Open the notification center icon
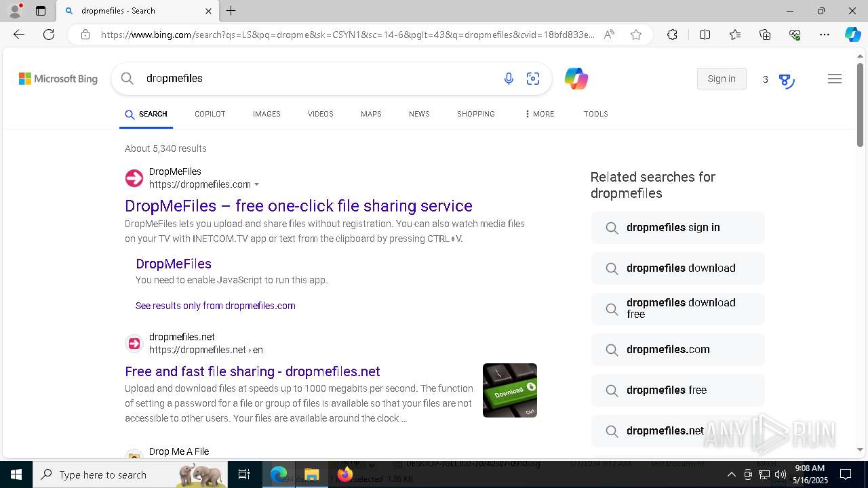 coord(846,474)
